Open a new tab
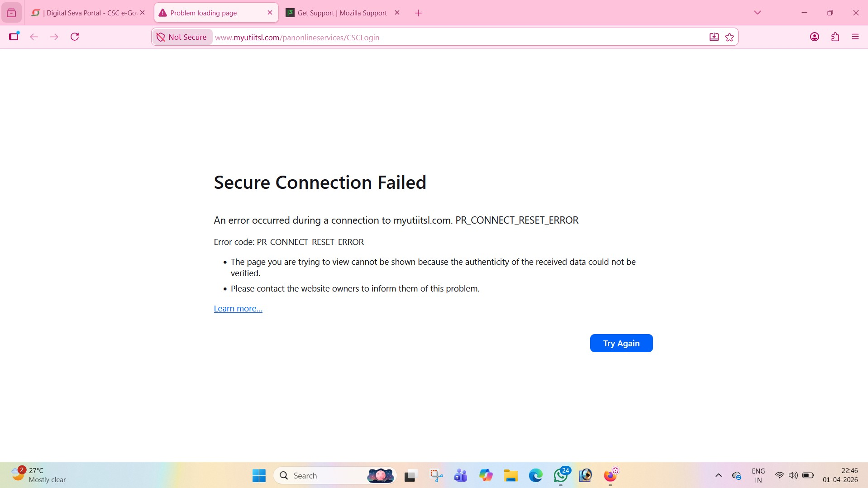Screen dimensions: 868x488 click(x=418, y=13)
